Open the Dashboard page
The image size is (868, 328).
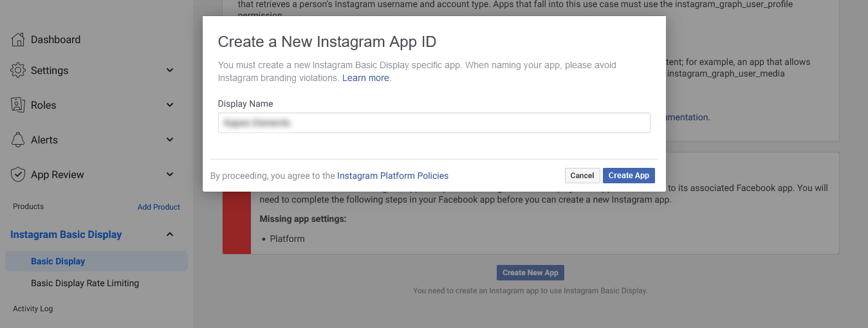point(55,39)
